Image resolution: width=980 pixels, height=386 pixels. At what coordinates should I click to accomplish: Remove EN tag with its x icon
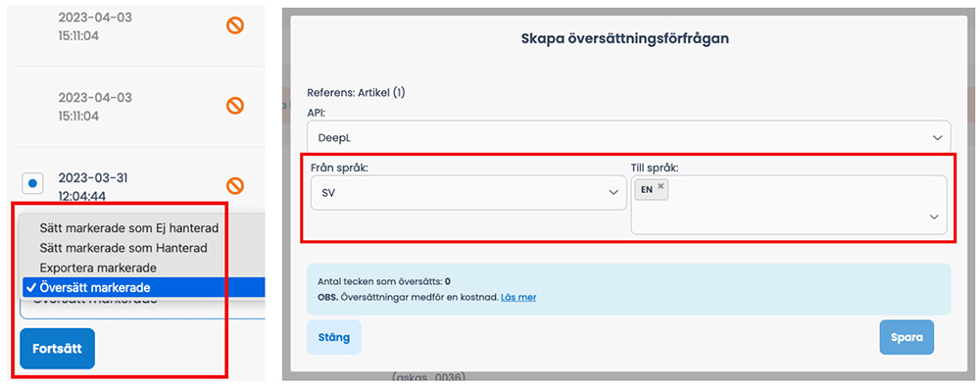tap(661, 186)
